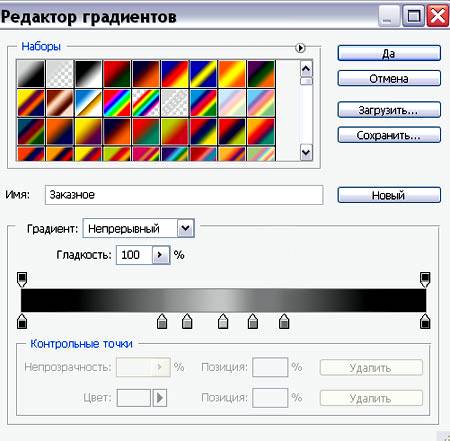Expand the Градиент type dropdown
The height and width of the screenshot is (441, 450).
[x=186, y=228]
